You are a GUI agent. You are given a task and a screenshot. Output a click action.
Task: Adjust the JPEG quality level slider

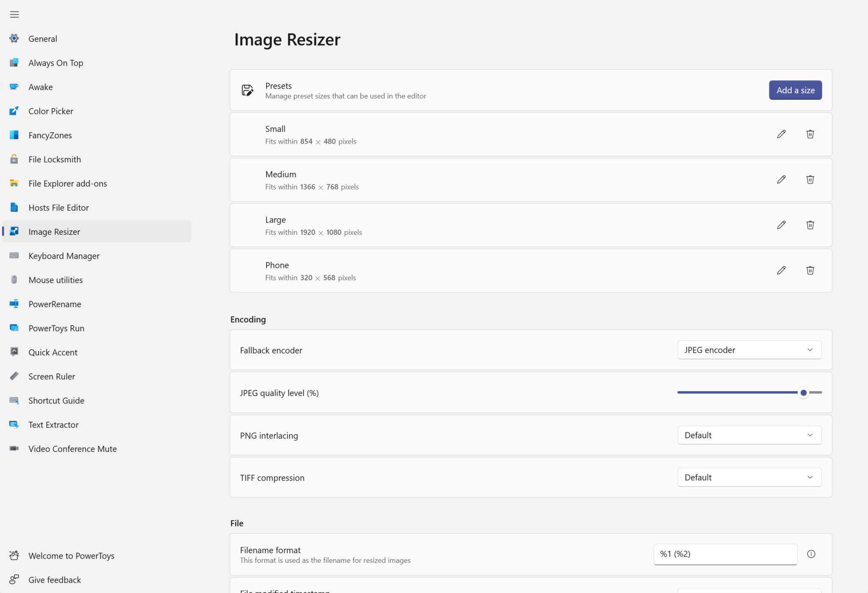pos(803,393)
